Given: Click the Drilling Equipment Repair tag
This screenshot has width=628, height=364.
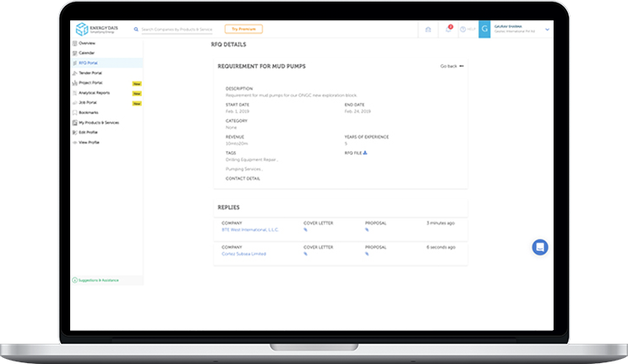Looking at the screenshot, I should (252, 160).
